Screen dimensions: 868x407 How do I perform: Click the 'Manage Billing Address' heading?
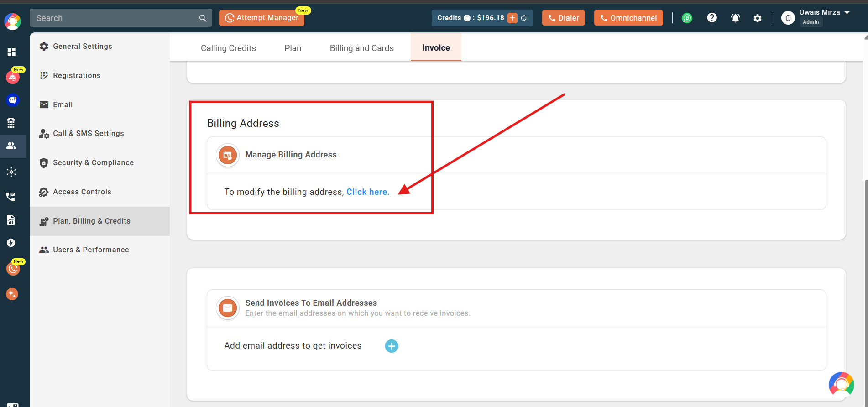[x=291, y=155]
